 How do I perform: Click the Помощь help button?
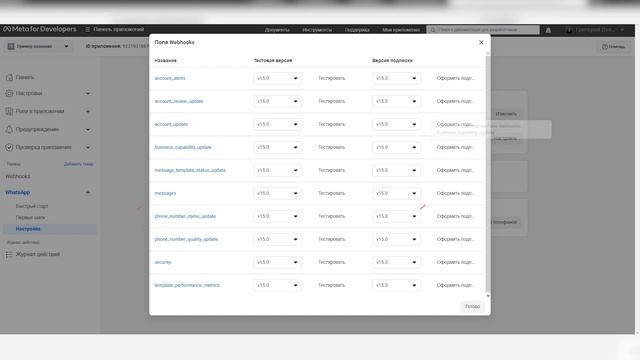click(x=613, y=47)
